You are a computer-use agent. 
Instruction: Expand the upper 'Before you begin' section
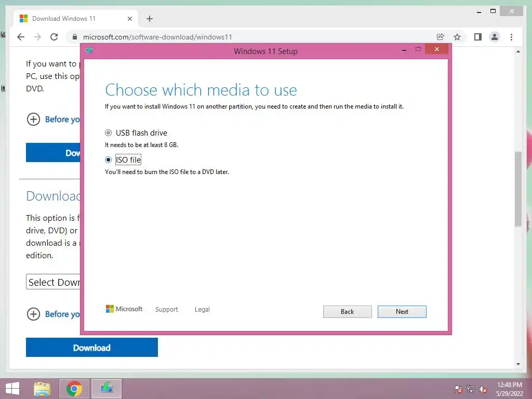pyautogui.click(x=54, y=119)
